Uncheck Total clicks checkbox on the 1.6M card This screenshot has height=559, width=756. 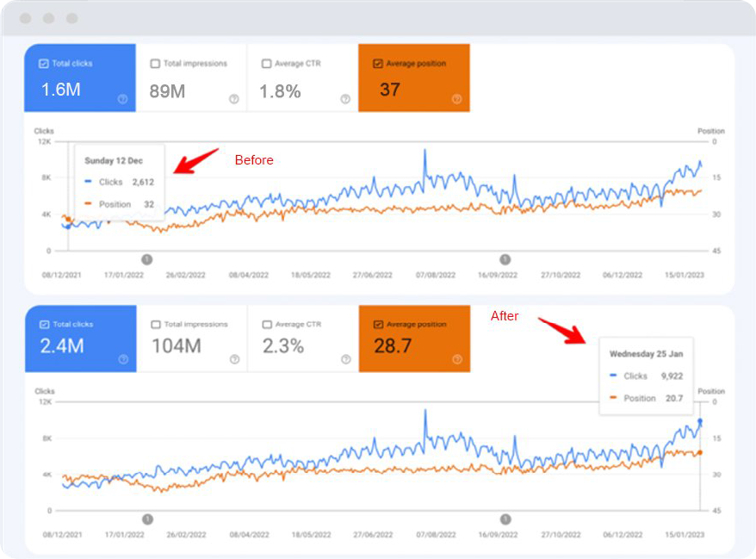44,63
